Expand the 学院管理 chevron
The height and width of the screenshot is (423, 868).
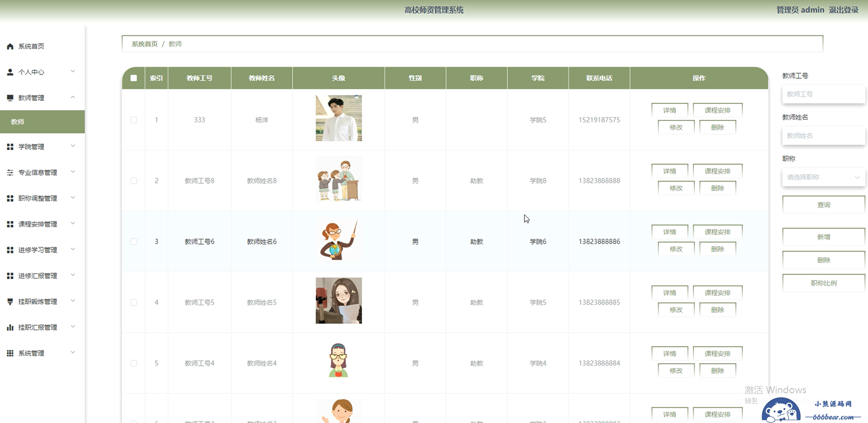pyautogui.click(x=73, y=146)
